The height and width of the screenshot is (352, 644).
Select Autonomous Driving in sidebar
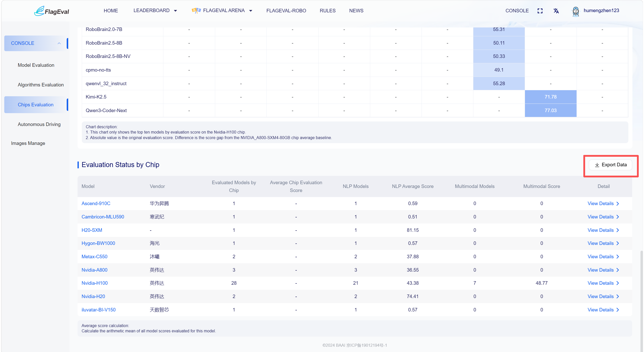(39, 124)
